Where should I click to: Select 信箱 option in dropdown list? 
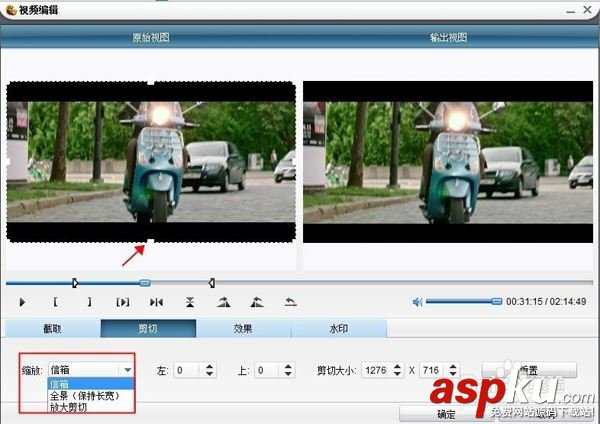pos(91,384)
